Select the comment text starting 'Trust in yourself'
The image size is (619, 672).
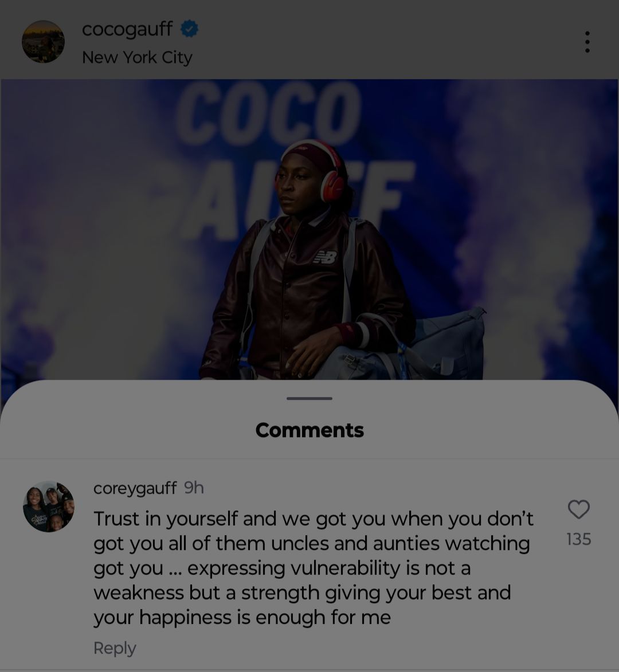pyautogui.click(x=314, y=568)
